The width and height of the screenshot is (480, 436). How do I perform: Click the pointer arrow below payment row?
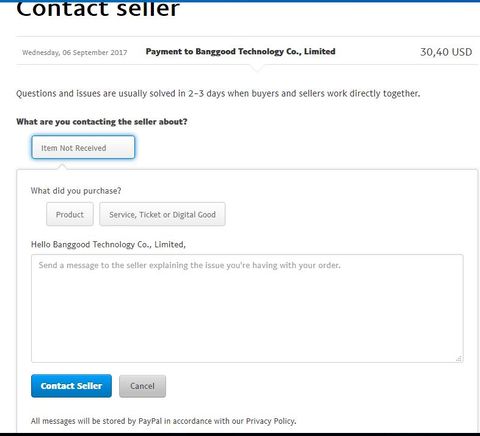tap(257, 68)
